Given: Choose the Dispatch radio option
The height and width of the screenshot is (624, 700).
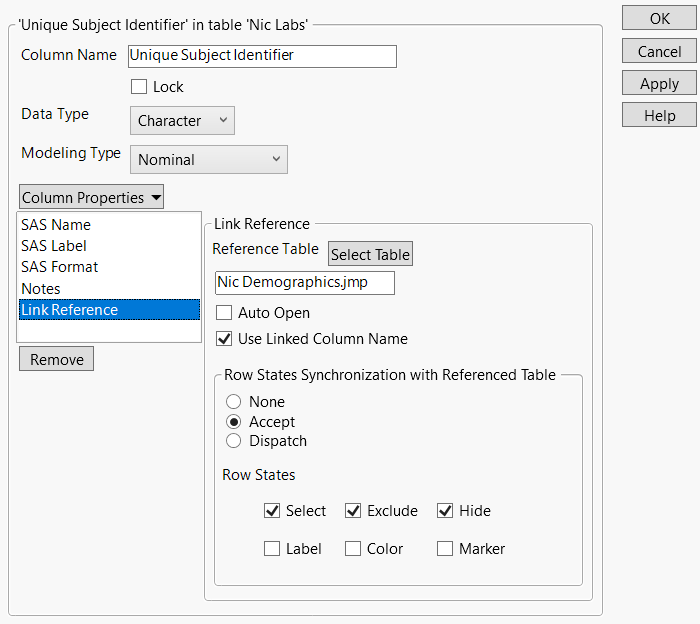Looking at the screenshot, I should tap(233, 441).
